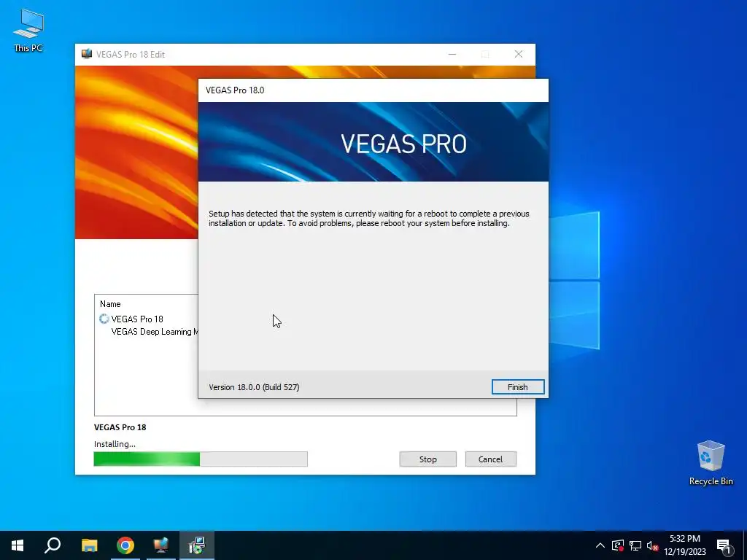747x560 pixels.
Task: Click the VEGAS PRO banner in dialog
Action: click(x=373, y=142)
